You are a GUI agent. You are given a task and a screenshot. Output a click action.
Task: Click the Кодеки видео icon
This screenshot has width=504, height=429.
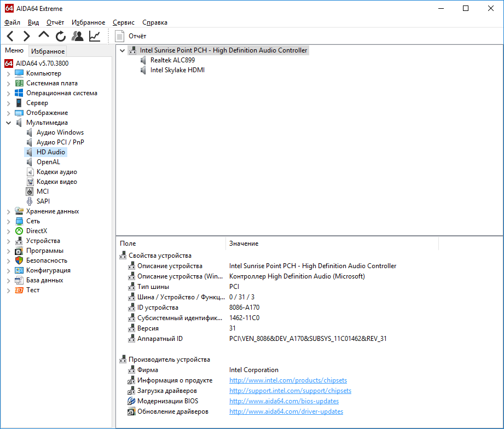coord(30,182)
